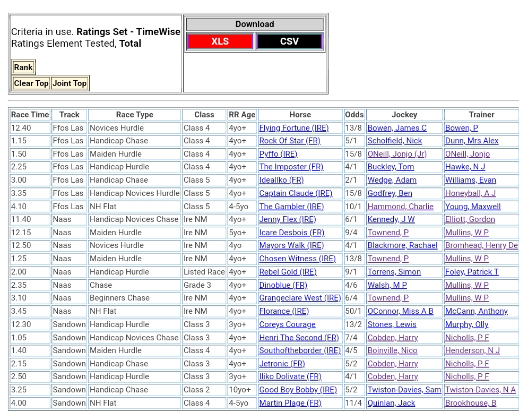This screenshot has width=519, height=420.
Task: View jockey Scholfield, Nick profile
Action: (394, 141)
